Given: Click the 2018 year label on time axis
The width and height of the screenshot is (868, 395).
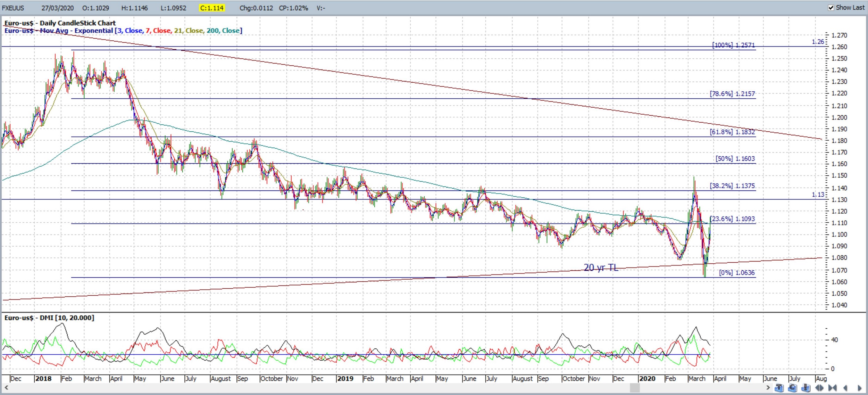Looking at the screenshot, I should pos(43,378).
